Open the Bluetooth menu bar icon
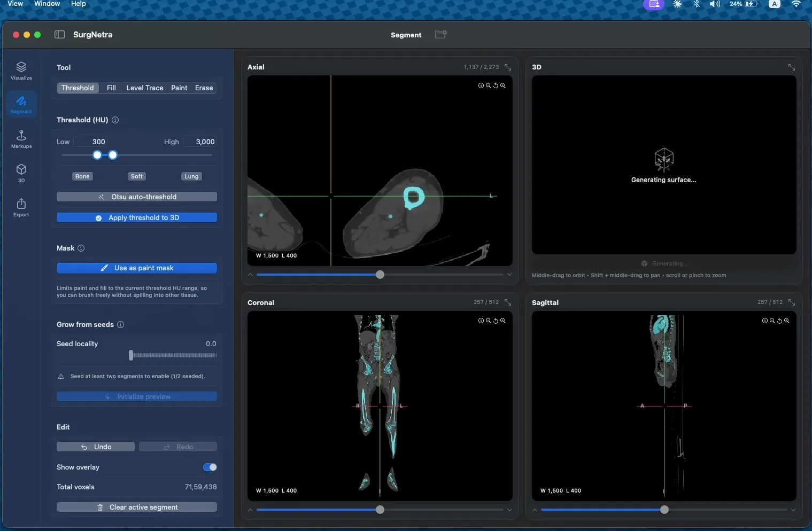This screenshot has width=812, height=531. (x=697, y=4)
